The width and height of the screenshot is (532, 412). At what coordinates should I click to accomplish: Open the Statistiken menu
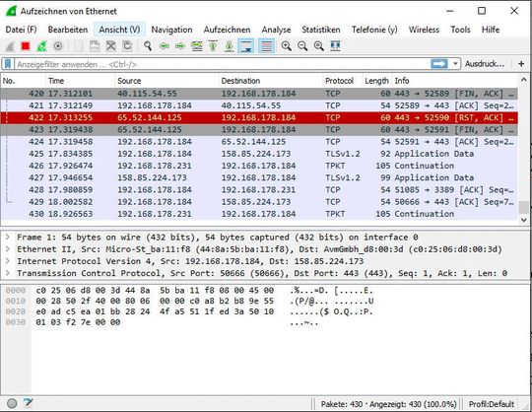tap(321, 30)
